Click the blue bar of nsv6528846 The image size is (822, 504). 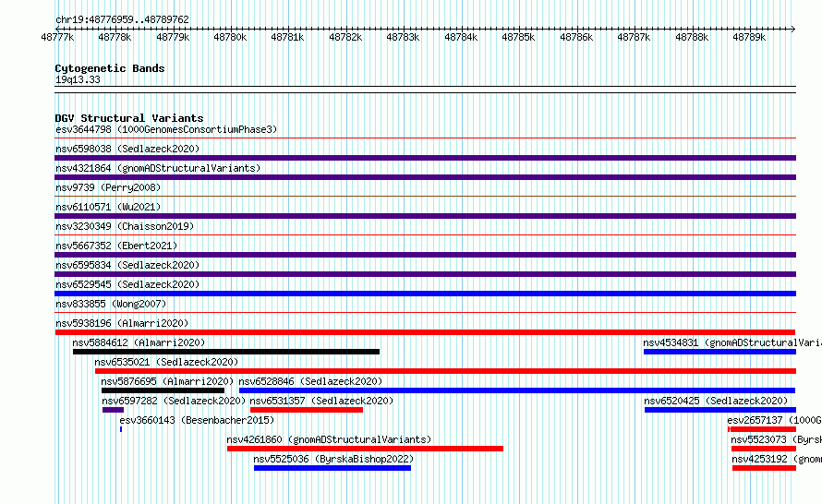pyautogui.click(x=517, y=390)
